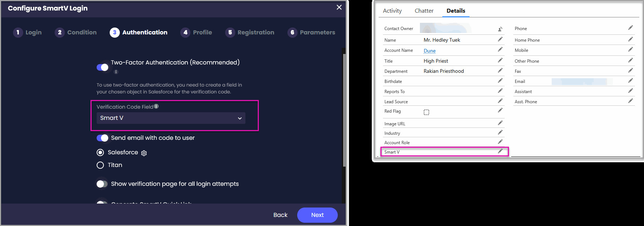This screenshot has height=226, width=644.
Task: Click the Next button
Action: [317, 215]
